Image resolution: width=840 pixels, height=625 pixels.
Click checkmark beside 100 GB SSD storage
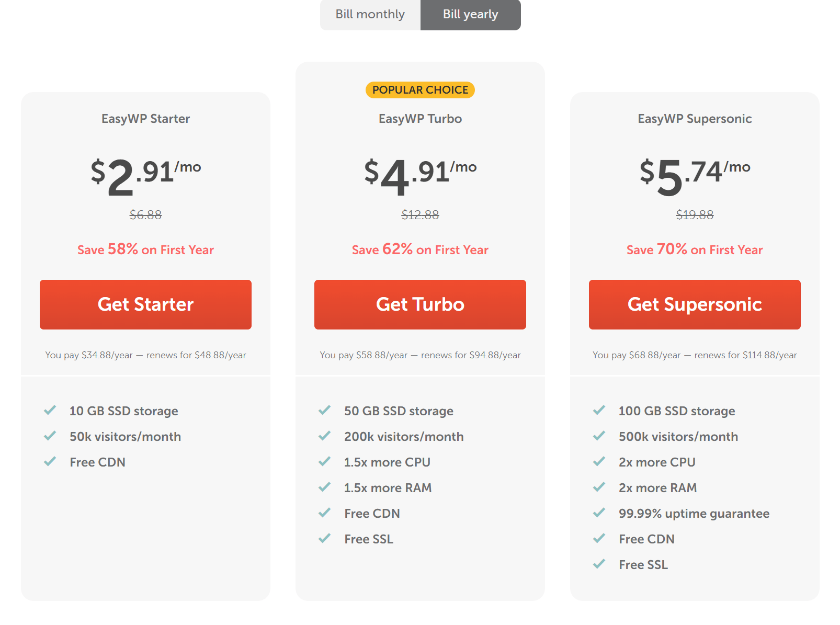click(x=599, y=410)
